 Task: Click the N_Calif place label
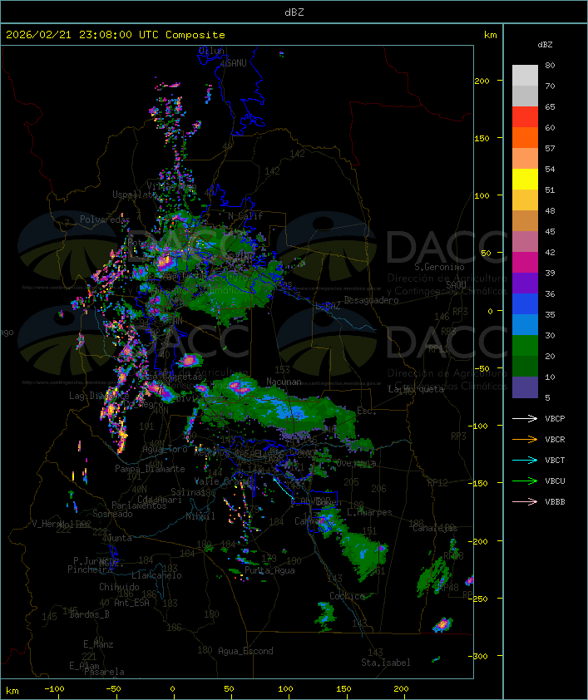(245, 215)
